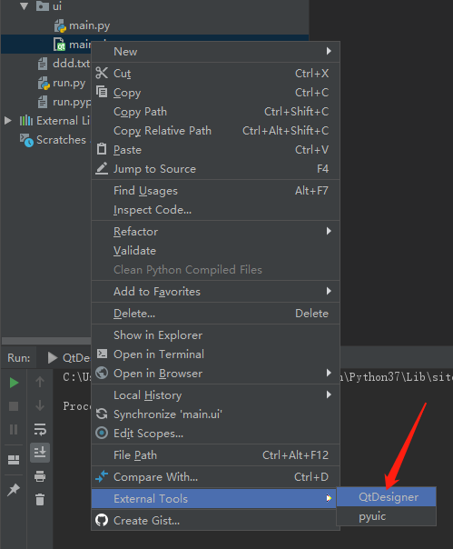Click the Scratches and Consoles icon
Screen dimensions: 453x549
[x=26, y=140]
